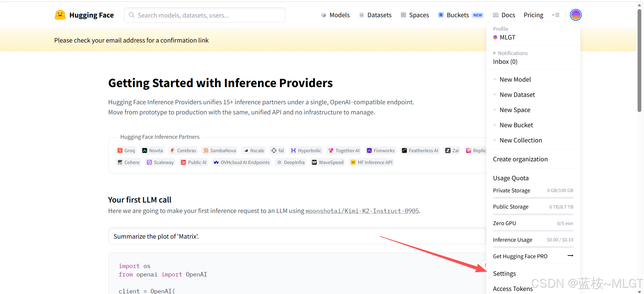Click the Hugging Face home link text
The image size is (644, 294).
click(91, 15)
